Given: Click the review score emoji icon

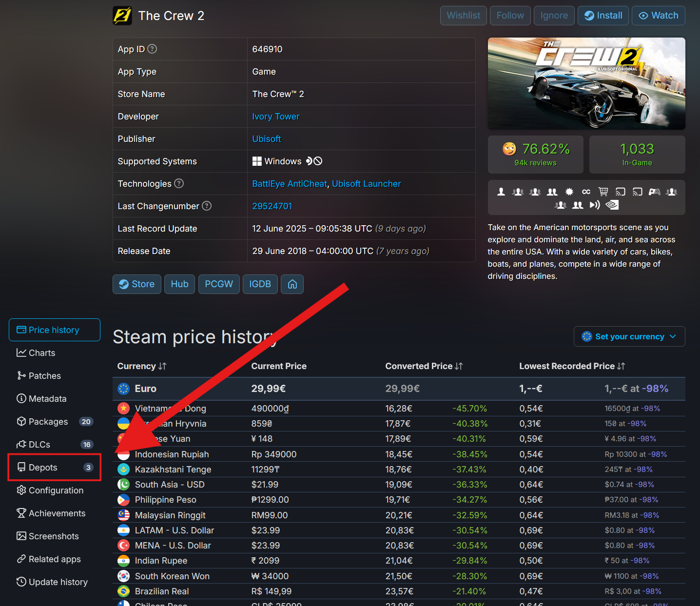Looking at the screenshot, I should 509,149.
